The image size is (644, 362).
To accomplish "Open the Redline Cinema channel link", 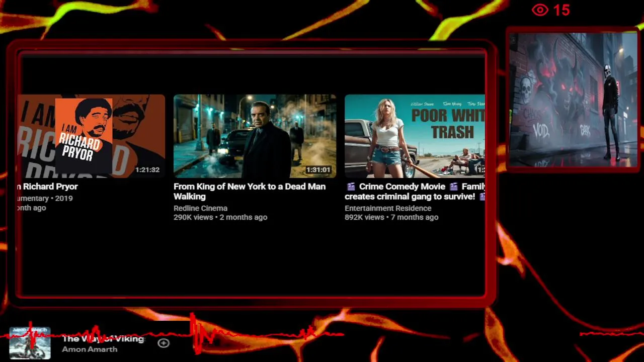I will 200,208.
